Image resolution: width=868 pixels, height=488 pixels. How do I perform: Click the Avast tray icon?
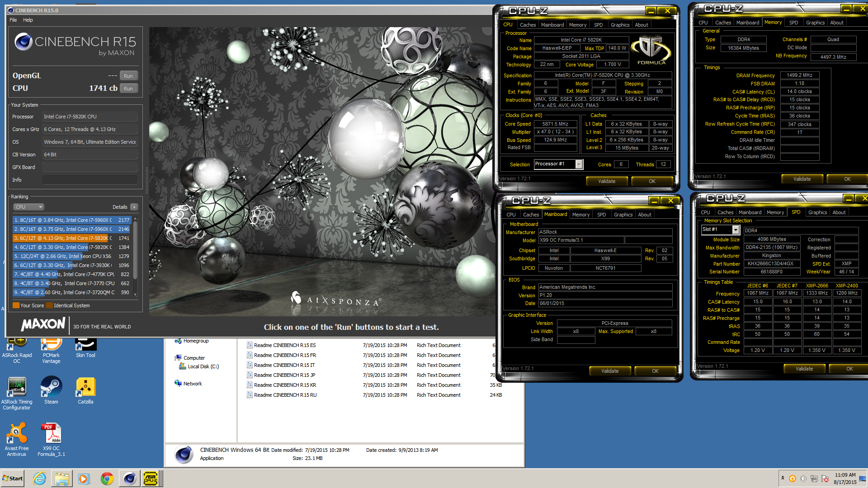click(x=792, y=479)
